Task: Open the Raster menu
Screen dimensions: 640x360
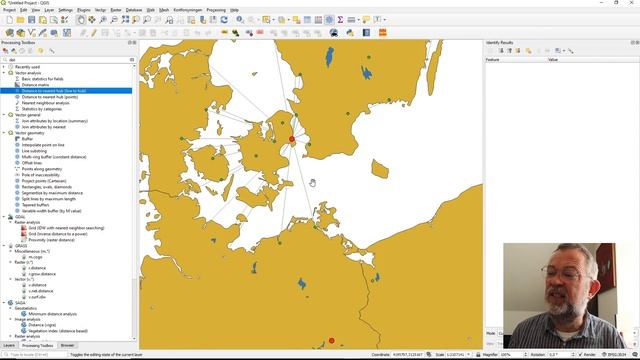Action: pos(116,10)
